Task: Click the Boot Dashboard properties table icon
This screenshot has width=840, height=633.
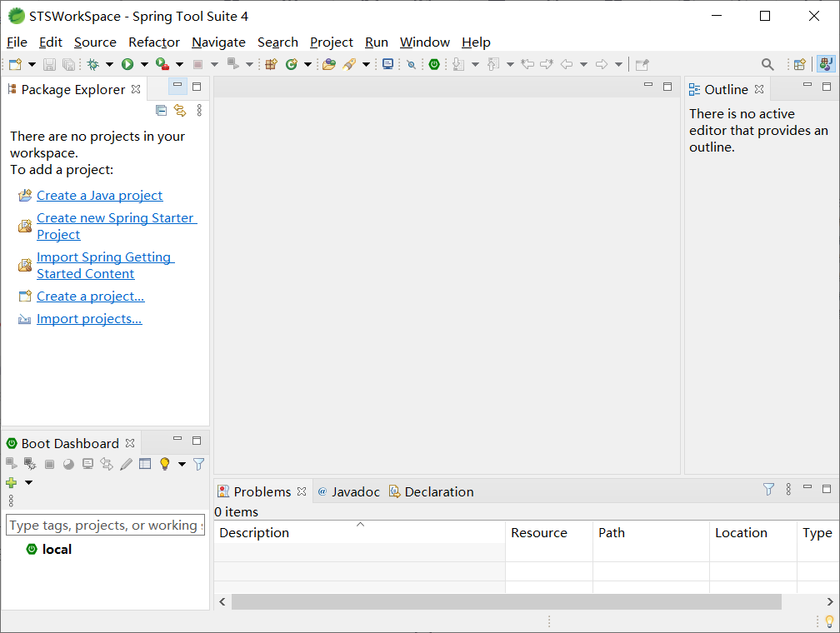Action: 145,464
